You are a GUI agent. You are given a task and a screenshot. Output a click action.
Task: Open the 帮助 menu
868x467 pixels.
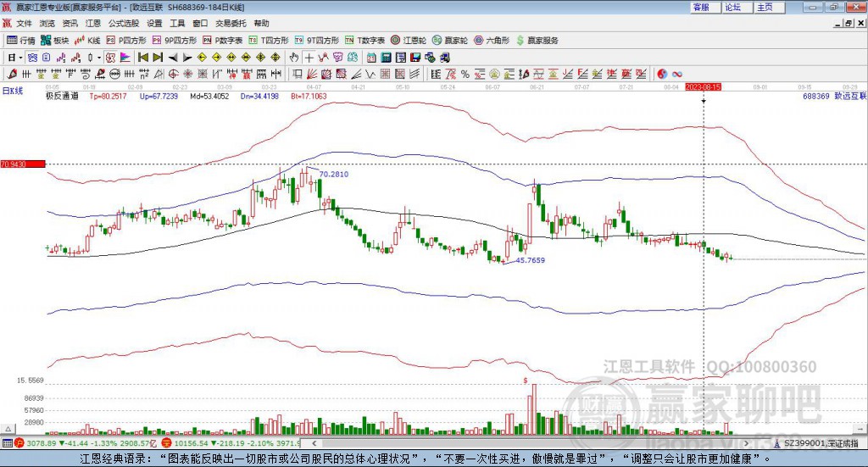(261, 23)
